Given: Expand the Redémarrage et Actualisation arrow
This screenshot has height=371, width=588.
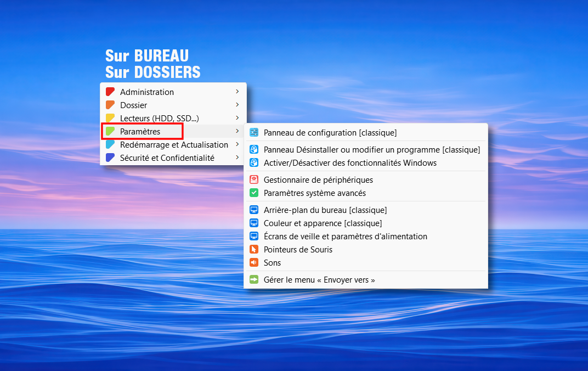Looking at the screenshot, I should click(237, 145).
